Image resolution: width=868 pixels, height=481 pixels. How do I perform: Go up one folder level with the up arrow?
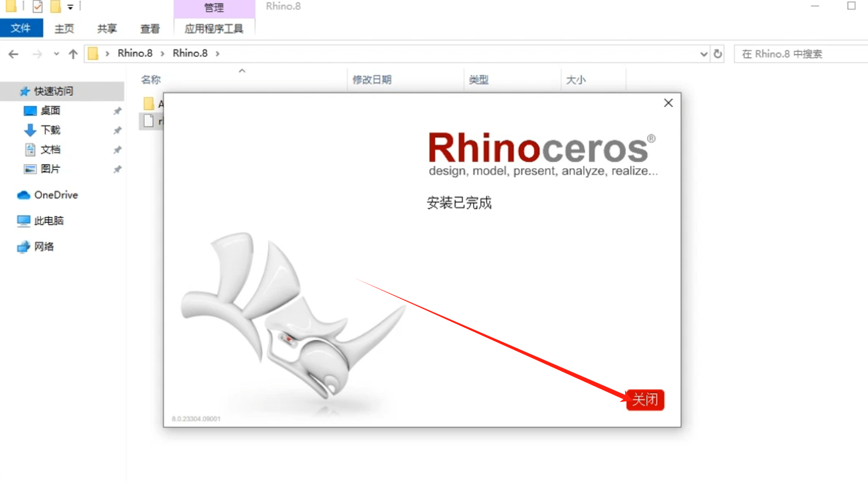(73, 54)
